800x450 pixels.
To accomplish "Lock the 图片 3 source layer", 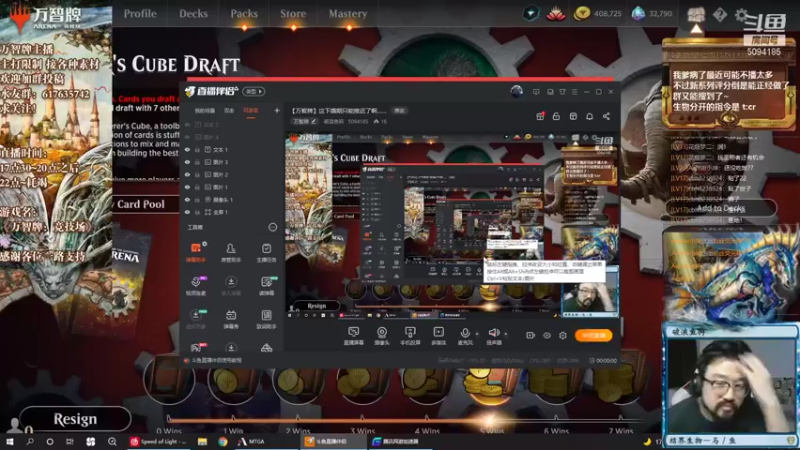I will [x=197, y=162].
